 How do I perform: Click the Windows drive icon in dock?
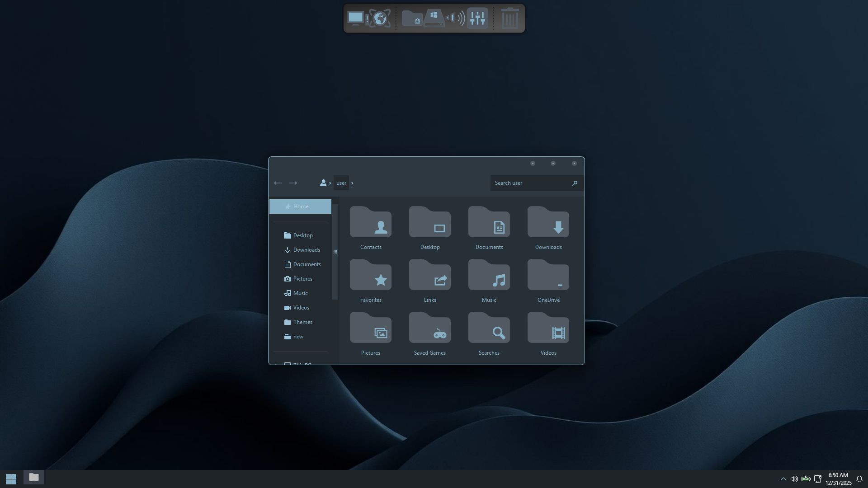434,18
